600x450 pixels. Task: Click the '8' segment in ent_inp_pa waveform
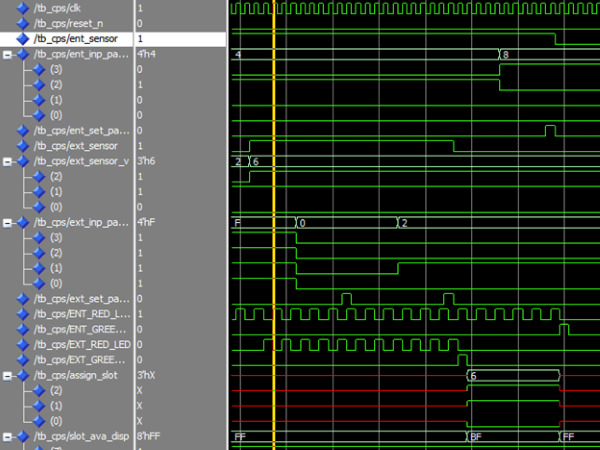pyautogui.click(x=549, y=55)
